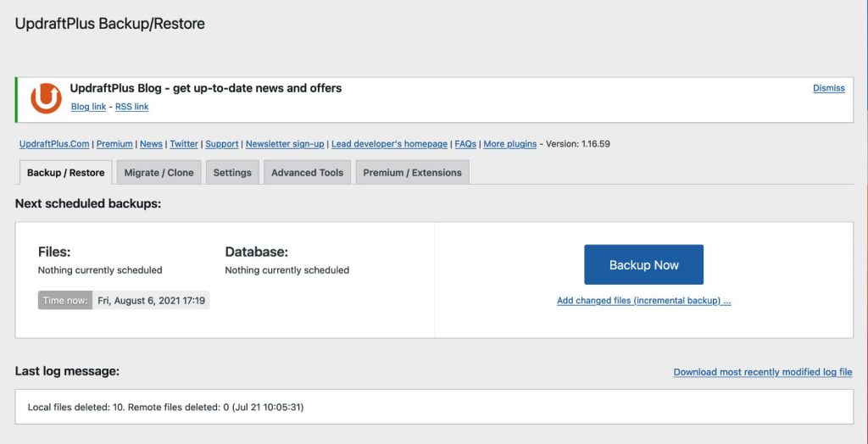
Task: Open the Support link
Action: (x=222, y=144)
